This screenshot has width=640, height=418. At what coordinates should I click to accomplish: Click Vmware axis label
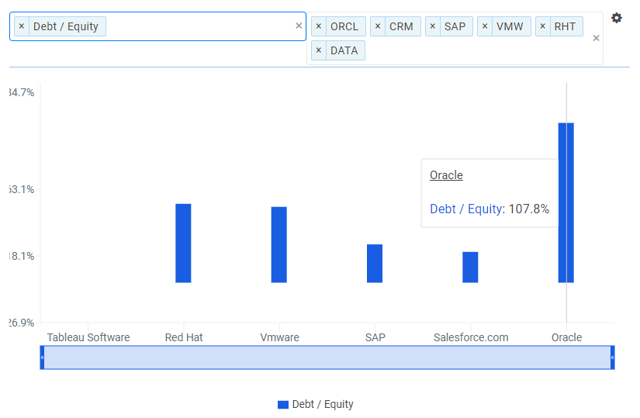coord(280,337)
